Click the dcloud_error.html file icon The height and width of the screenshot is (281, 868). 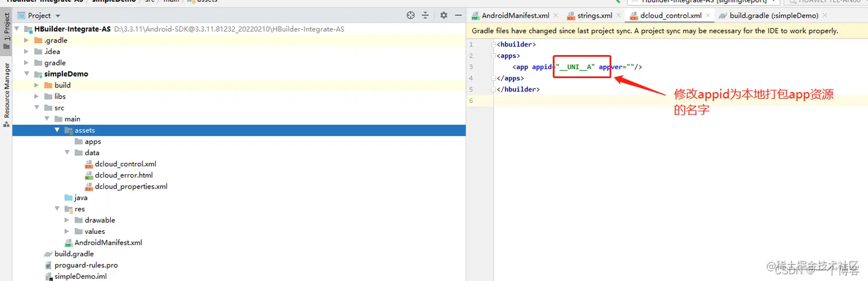click(x=89, y=175)
